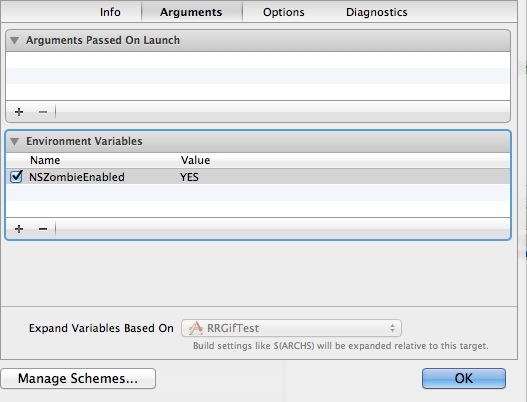The image size is (527, 402).
Task: Click the Name column header
Action: [x=45, y=160]
